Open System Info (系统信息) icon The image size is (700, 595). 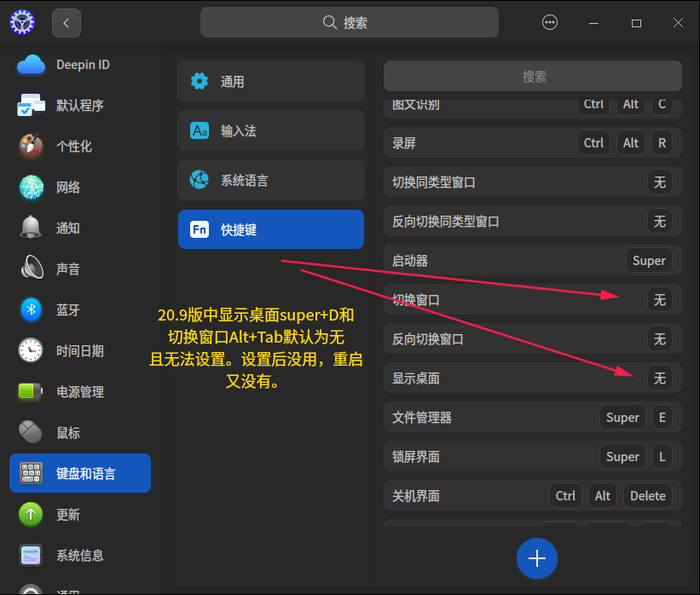(x=31, y=555)
